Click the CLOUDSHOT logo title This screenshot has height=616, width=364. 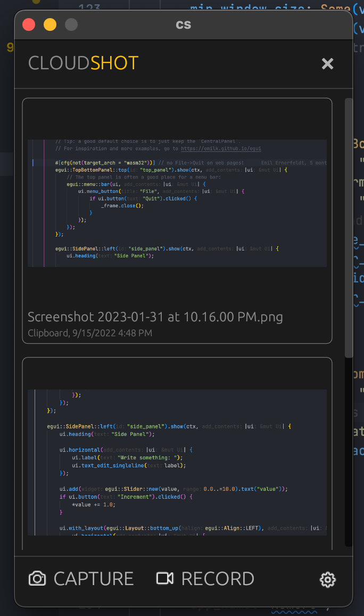tap(83, 63)
